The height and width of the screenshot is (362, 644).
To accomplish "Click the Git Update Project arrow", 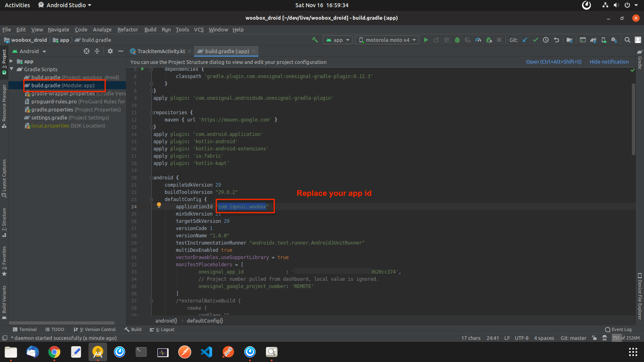I will tap(525, 40).
